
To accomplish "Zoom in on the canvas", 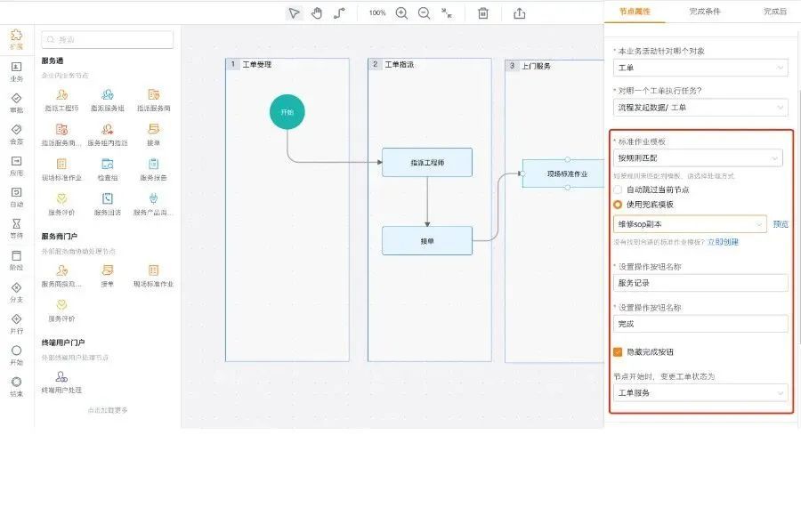I will coord(401,13).
